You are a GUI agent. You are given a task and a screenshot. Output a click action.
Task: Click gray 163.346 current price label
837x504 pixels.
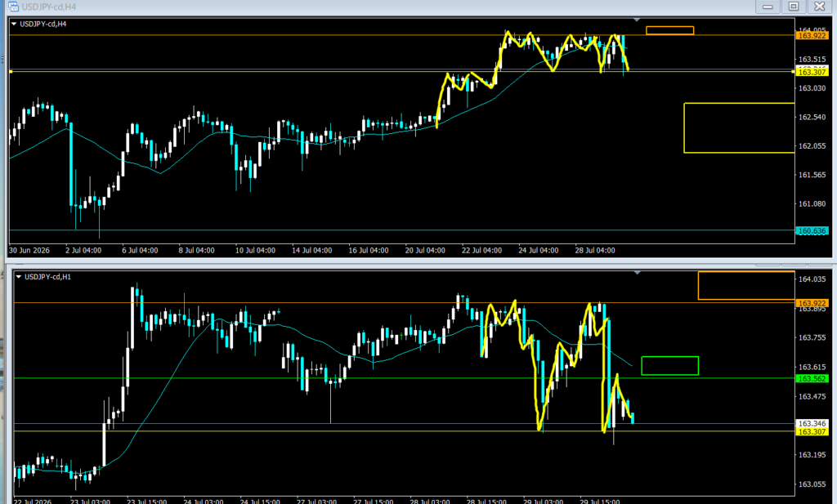click(x=812, y=423)
